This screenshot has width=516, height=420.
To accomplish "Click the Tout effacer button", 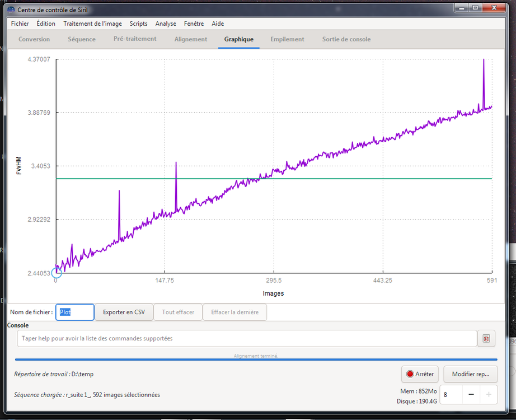I will [178, 312].
